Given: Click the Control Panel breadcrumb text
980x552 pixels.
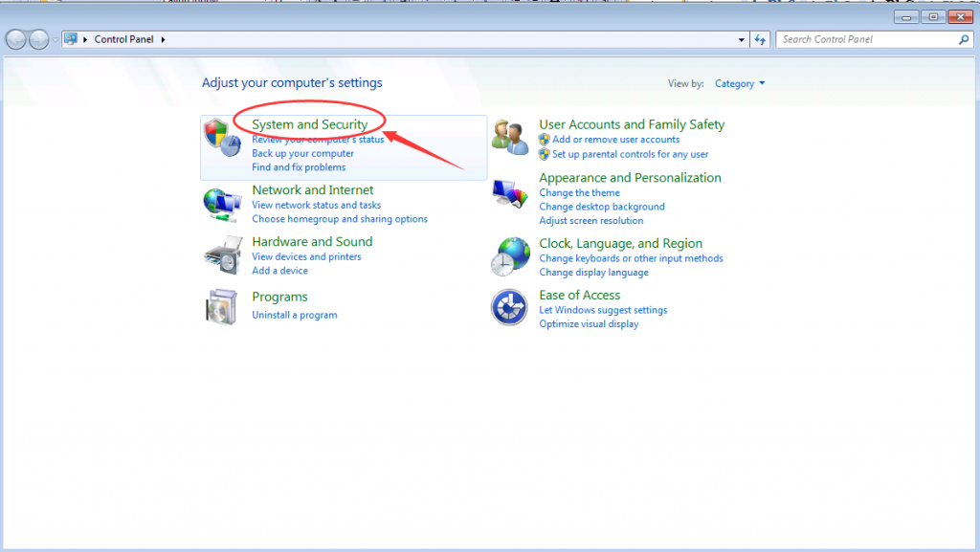Looking at the screenshot, I should 123,39.
